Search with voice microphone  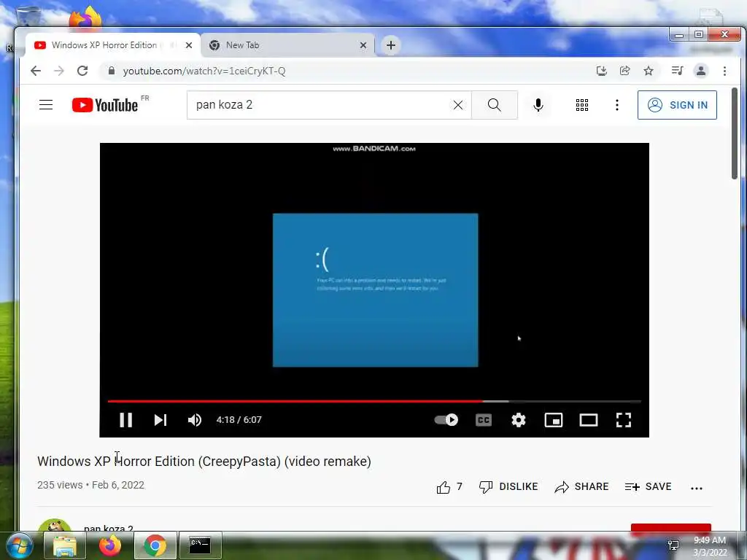(538, 105)
